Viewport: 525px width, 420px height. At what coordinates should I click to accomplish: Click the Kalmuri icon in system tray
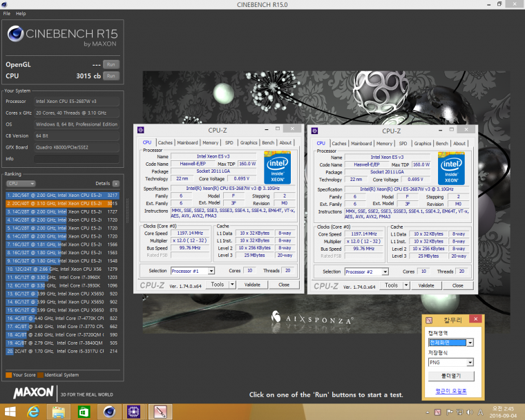pos(437,412)
